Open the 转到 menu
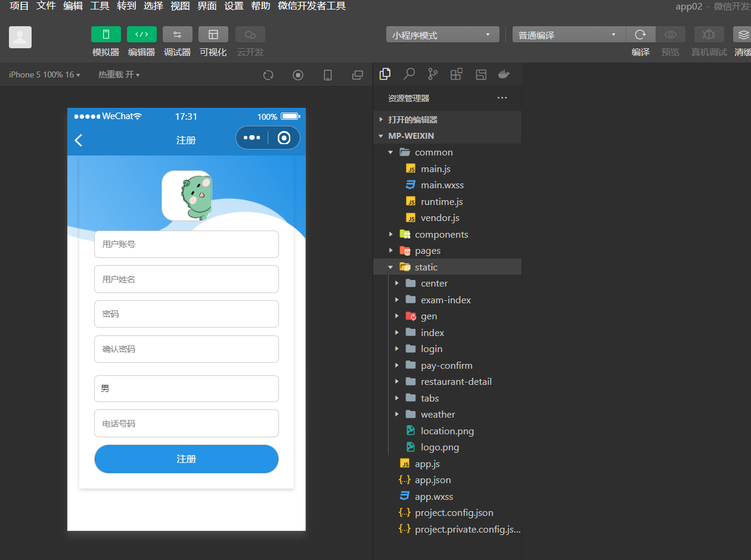Viewport: 751px width, 560px height. (x=126, y=6)
